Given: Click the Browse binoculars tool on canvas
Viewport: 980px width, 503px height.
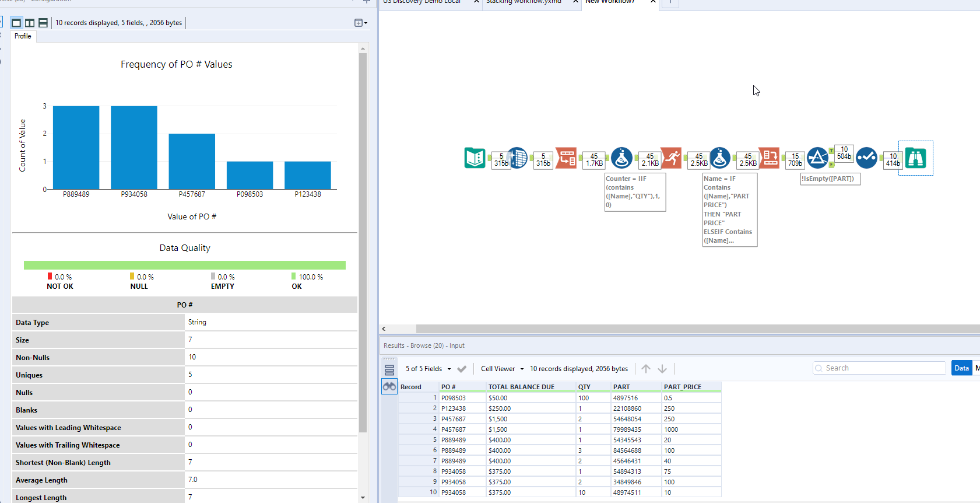Looking at the screenshot, I should [x=915, y=158].
